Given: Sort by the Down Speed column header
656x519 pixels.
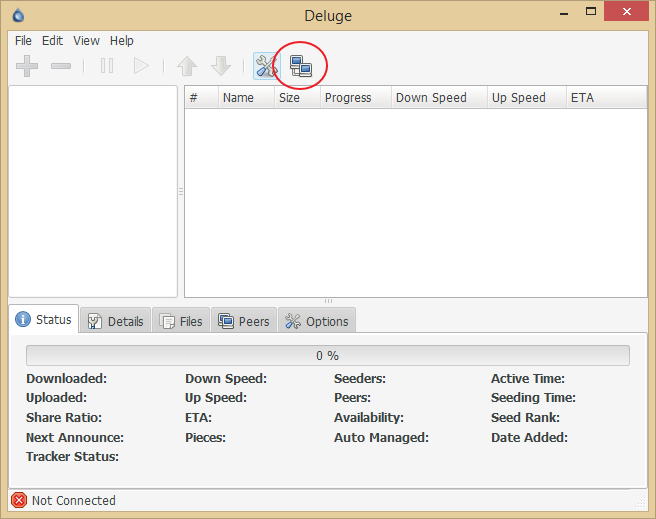Looking at the screenshot, I should point(440,97).
